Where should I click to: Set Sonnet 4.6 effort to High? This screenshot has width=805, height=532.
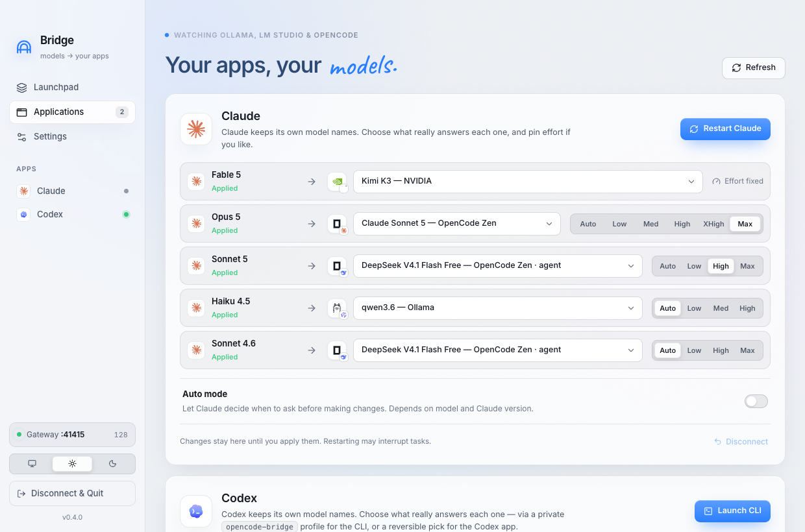tap(721, 350)
